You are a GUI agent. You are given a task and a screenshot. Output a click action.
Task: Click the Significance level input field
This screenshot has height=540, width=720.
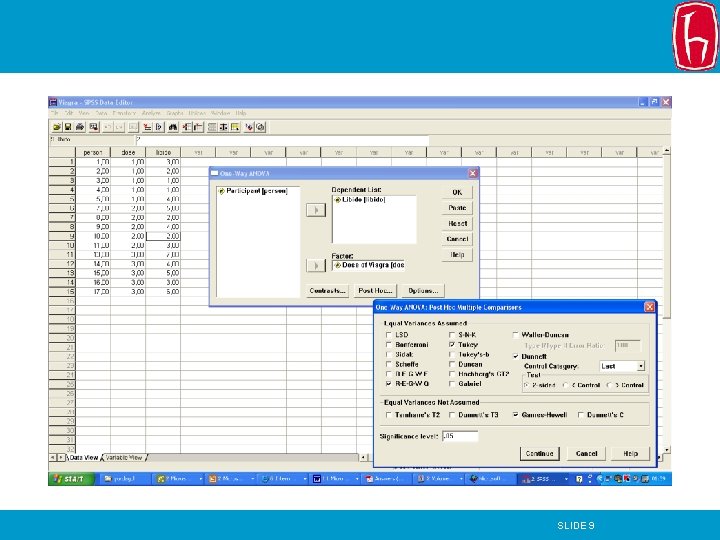(460, 436)
